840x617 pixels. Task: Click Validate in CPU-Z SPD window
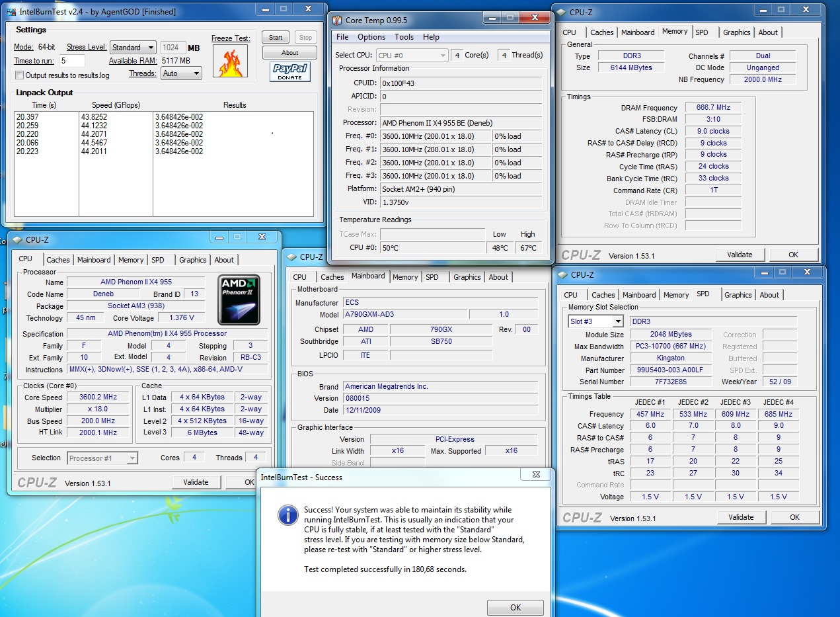741,517
